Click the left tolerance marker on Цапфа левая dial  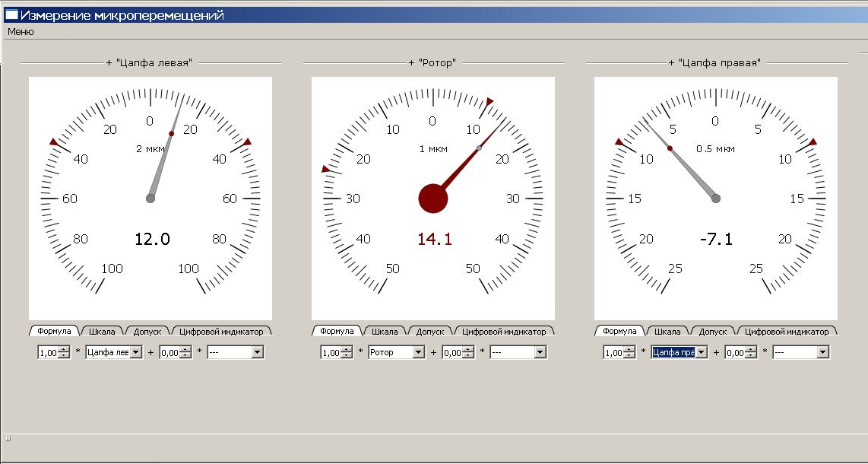pos(53,142)
